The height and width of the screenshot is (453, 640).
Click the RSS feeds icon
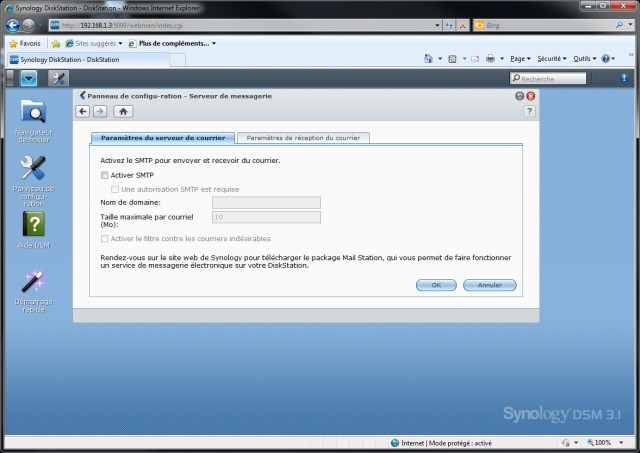(x=452, y=59)
